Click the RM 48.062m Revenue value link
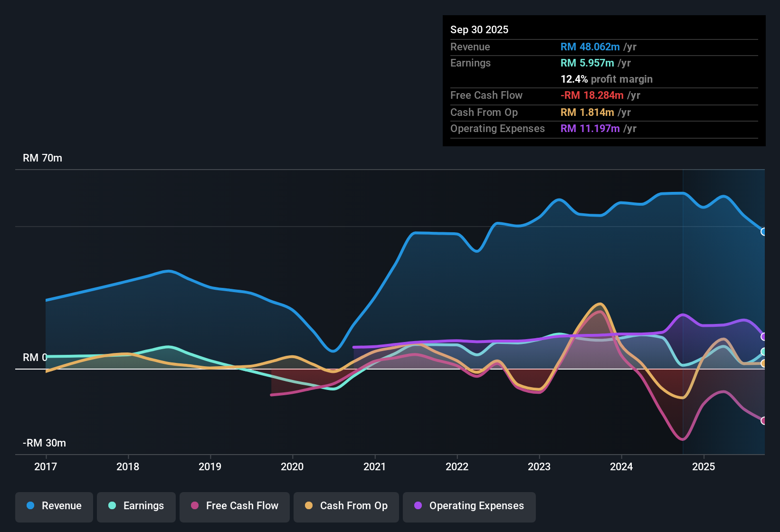The height and width of the screenshot is (532, 780). point(590,47)
